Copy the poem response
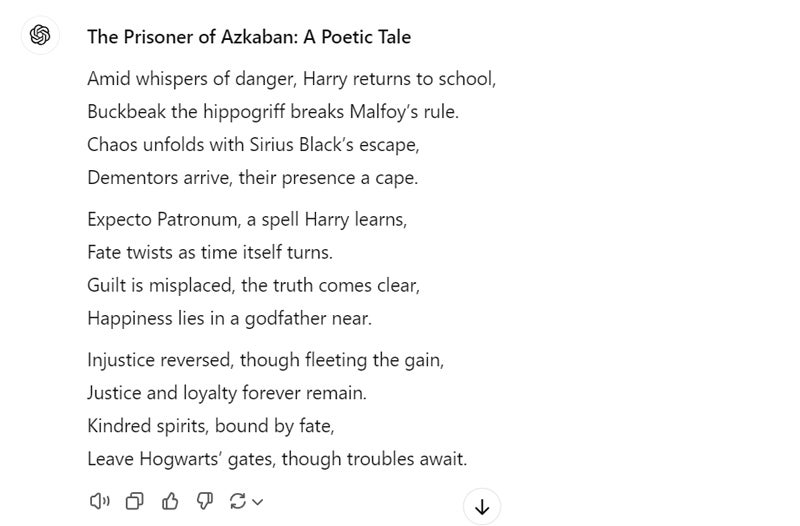The height and width of the screenshot is (526, 800). 134,501
